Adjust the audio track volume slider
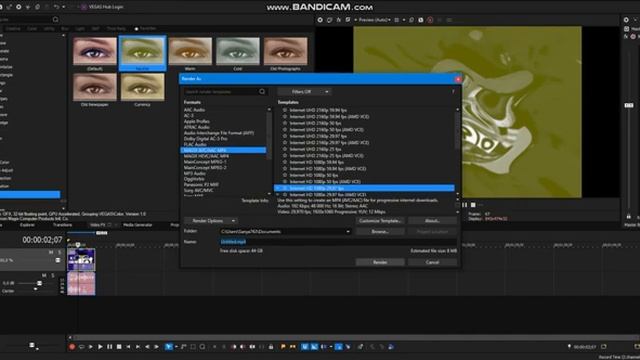 click(39, 283)
